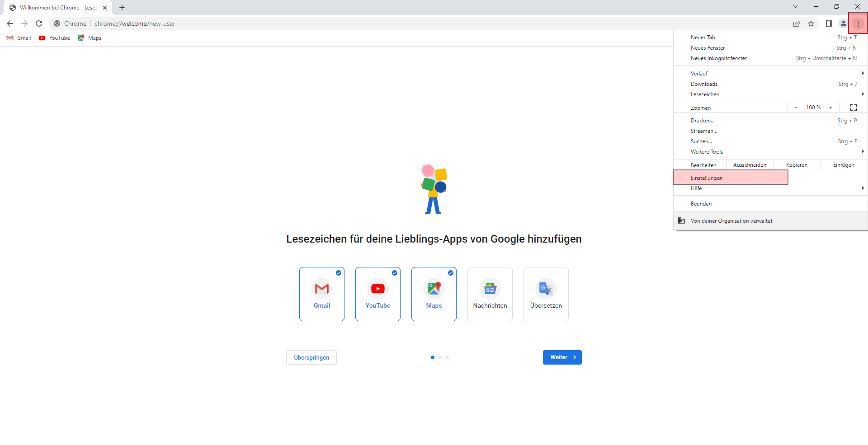Click the page heading about Lesezeichen
Image resolution: width=868 pixels, height=445 pixels.
[x=434, y=239]
